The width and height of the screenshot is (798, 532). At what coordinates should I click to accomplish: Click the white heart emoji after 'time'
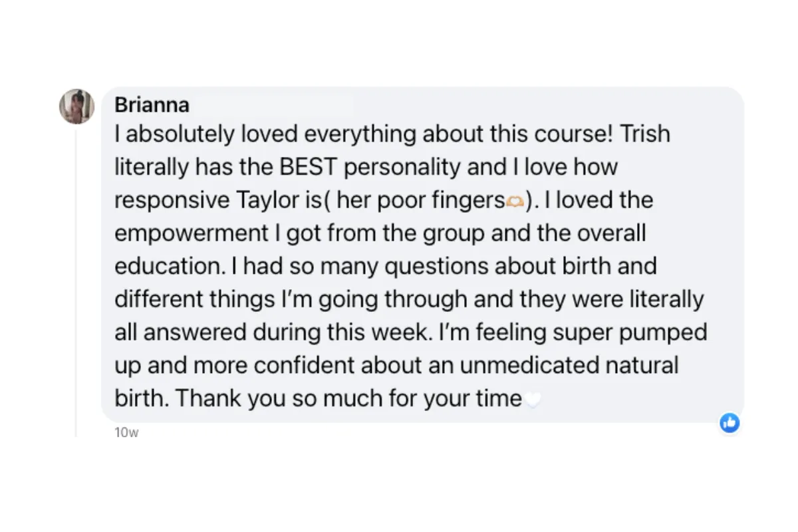pos(533,400)
